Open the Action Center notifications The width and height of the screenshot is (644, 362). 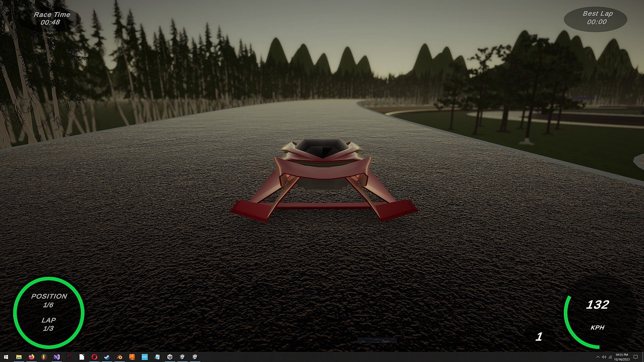pos(636,357)
